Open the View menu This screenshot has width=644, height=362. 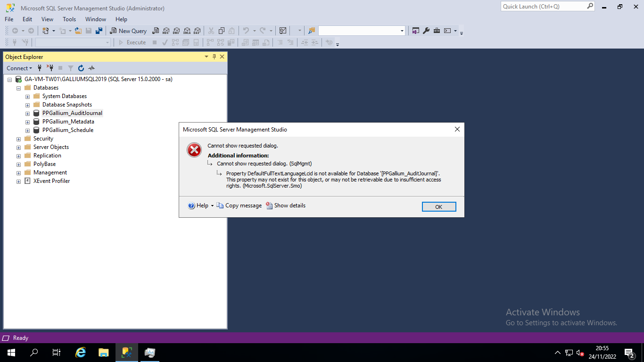point(47,19)
